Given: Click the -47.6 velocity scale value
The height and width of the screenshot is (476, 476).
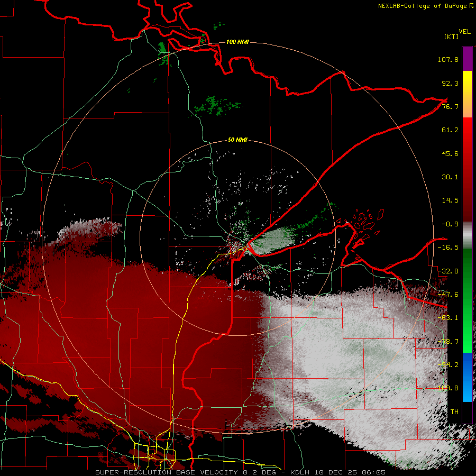Looking at the screenshot, I should coord(448,295).
